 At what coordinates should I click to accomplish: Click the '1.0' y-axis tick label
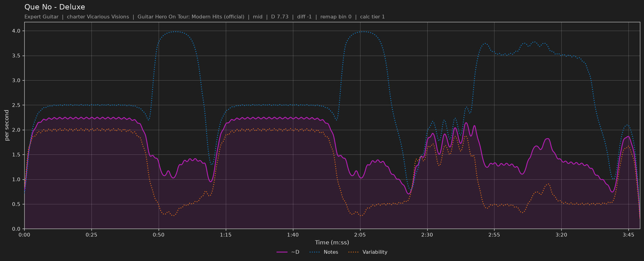pyautogui.click(x=17, y=179)
